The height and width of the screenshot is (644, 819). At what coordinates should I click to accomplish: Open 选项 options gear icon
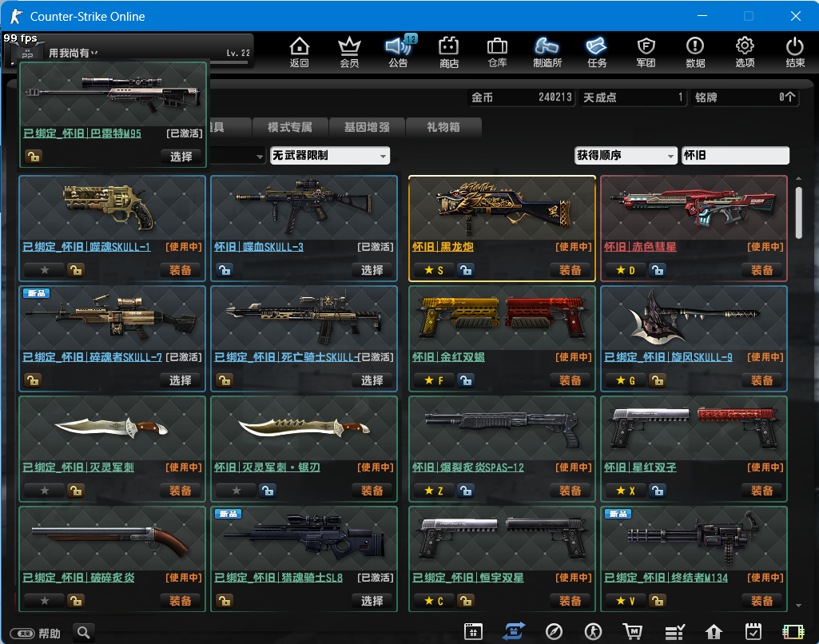pos(745,52)
